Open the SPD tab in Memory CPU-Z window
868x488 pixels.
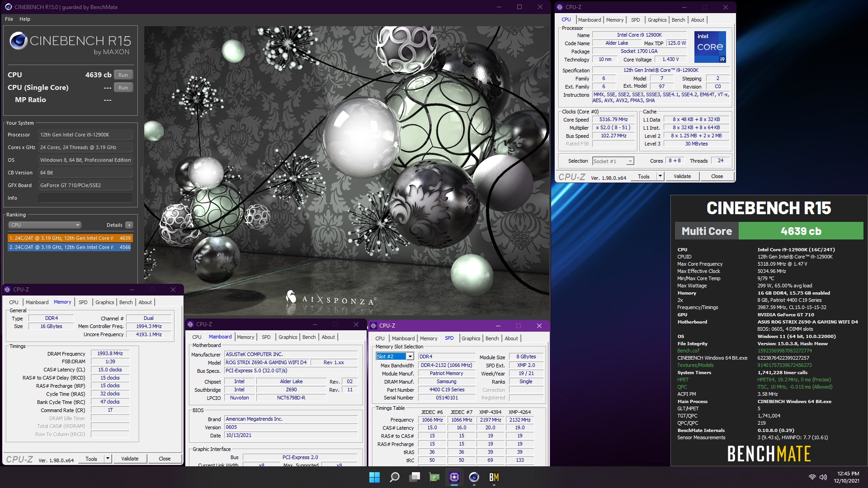(83, 302)
